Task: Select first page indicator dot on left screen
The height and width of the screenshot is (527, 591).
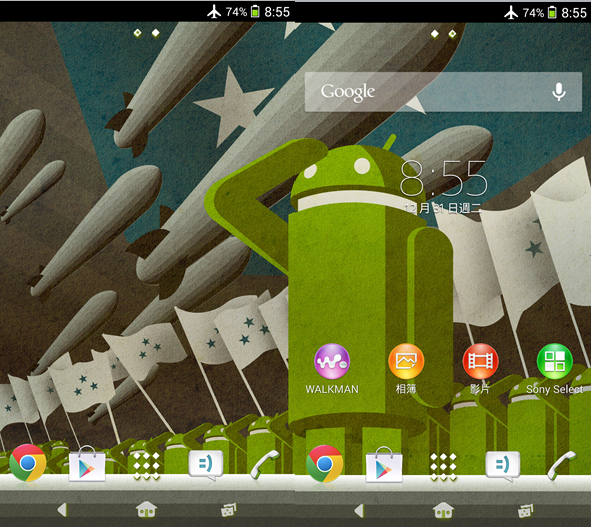Action: click(138, 33)
